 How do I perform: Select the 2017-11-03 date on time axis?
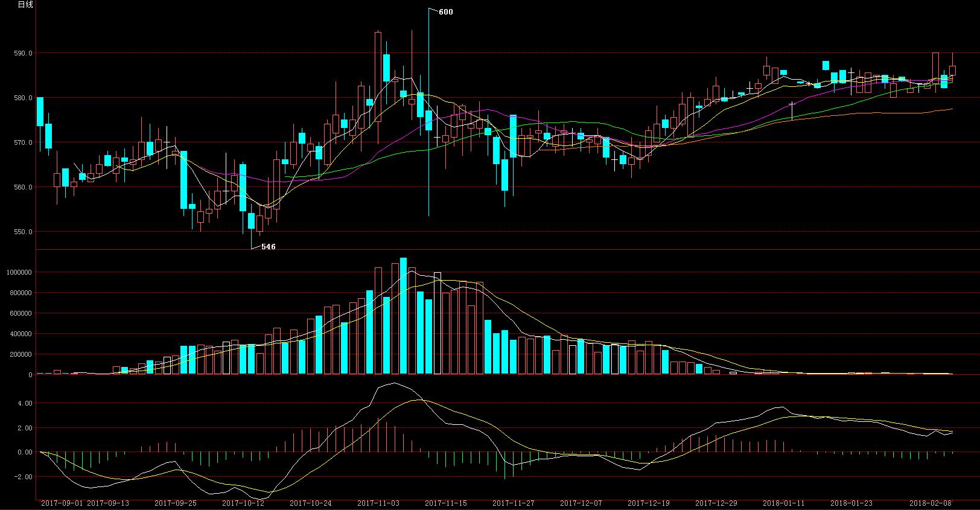pos(378,503)
